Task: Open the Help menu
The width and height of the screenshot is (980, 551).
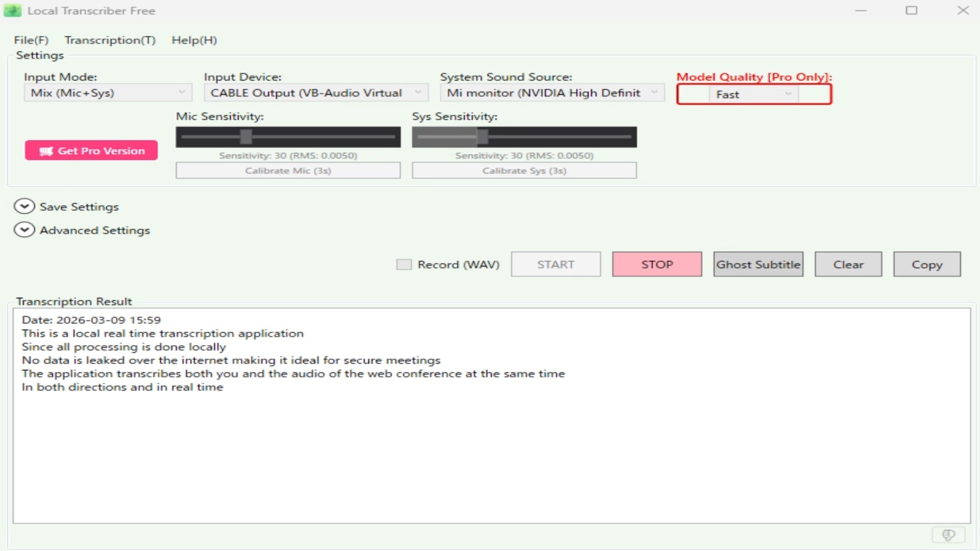Action: [194, 40]
